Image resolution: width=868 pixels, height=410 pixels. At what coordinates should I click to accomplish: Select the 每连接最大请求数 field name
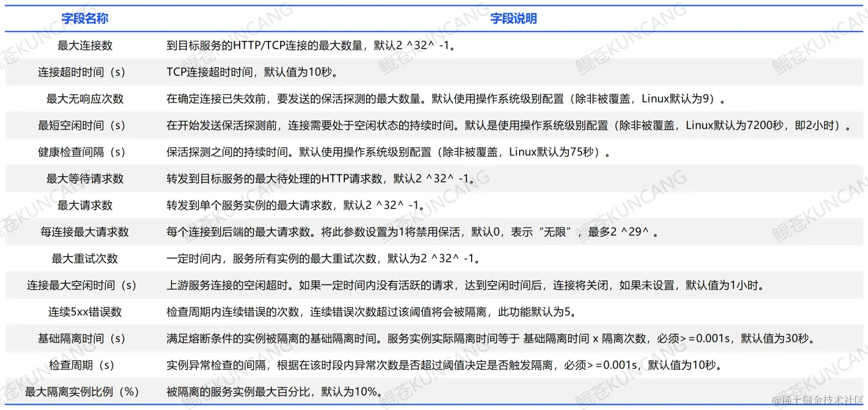(85, 232)
